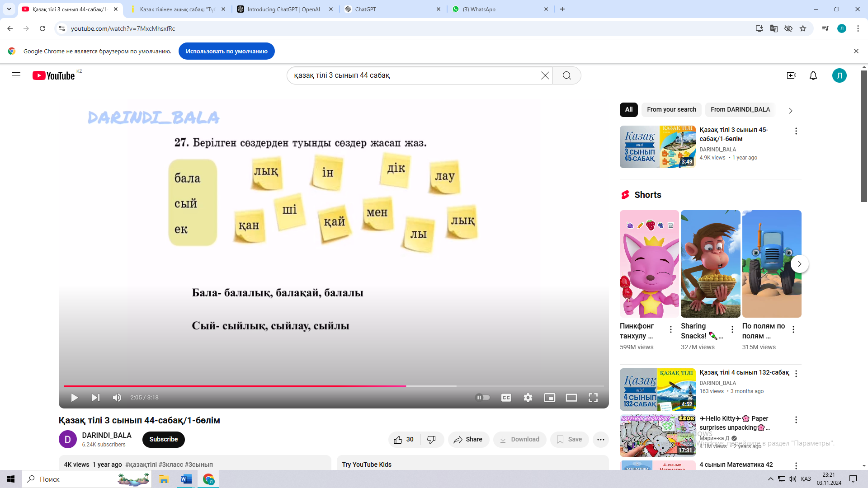The image size is (868, 488).
Task: Open the video settings gear
Action: point(528,398)
